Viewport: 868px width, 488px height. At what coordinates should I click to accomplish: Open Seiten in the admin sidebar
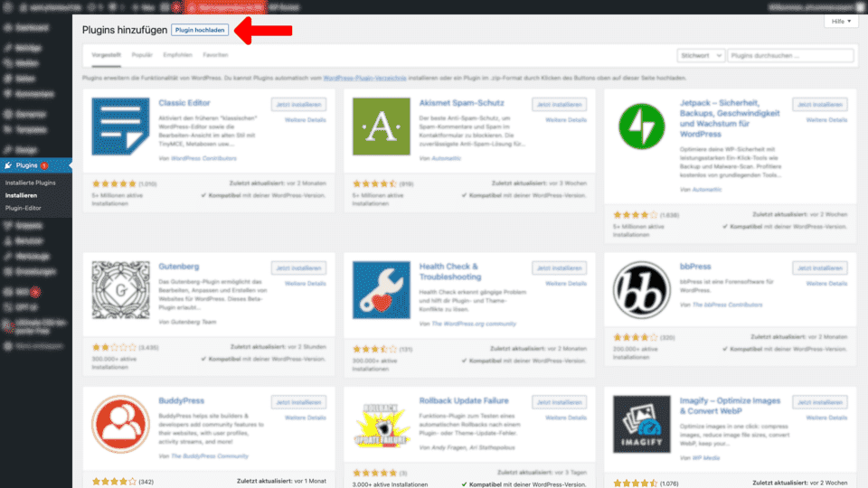[x=25, y=79]
